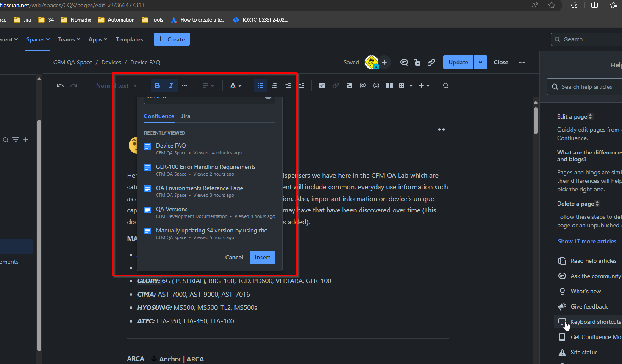This screenshot has width=622, height=364.
Task: Switch to the Jira tab
Action: [185, 116]
